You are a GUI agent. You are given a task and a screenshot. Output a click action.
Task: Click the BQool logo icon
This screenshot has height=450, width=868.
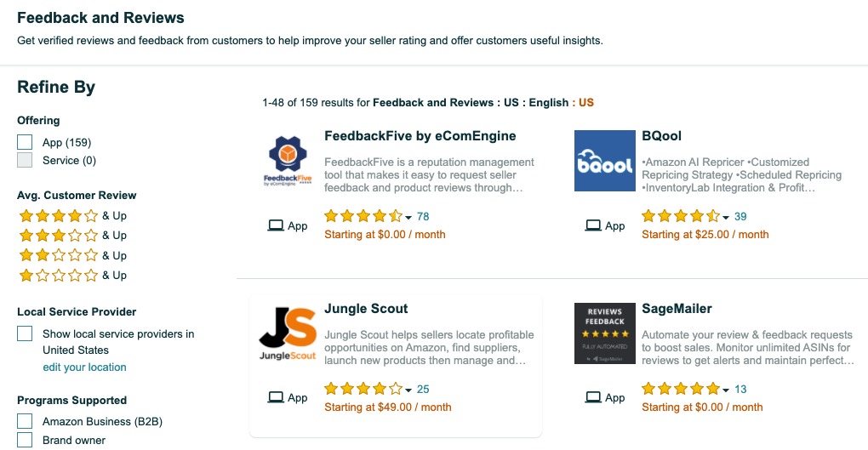(604, 161)
